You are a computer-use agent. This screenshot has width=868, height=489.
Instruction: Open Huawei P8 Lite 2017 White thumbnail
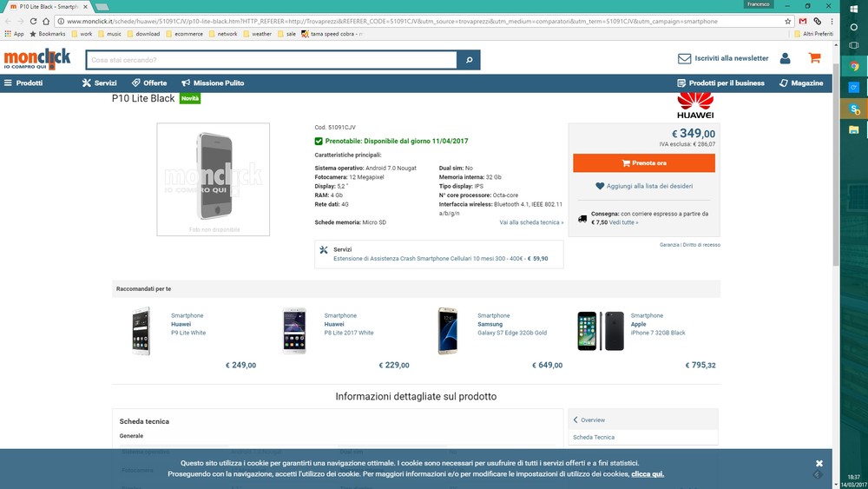(294, 331)
